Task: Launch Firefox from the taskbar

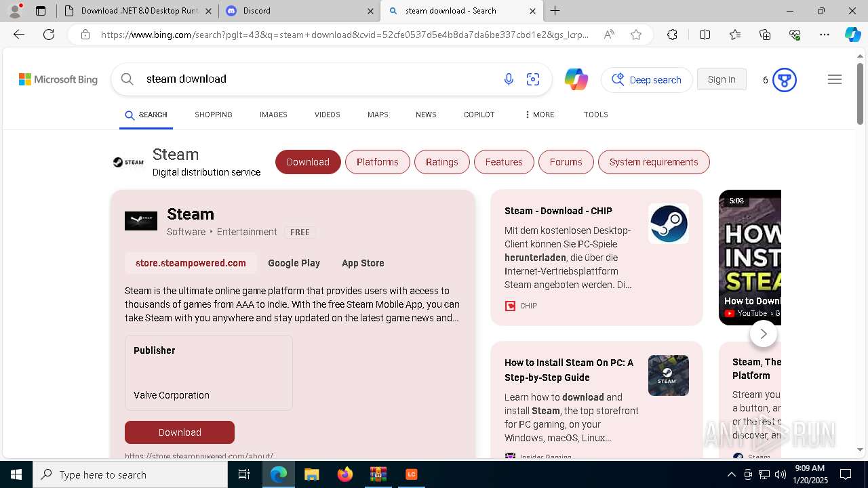Action: 344,474
